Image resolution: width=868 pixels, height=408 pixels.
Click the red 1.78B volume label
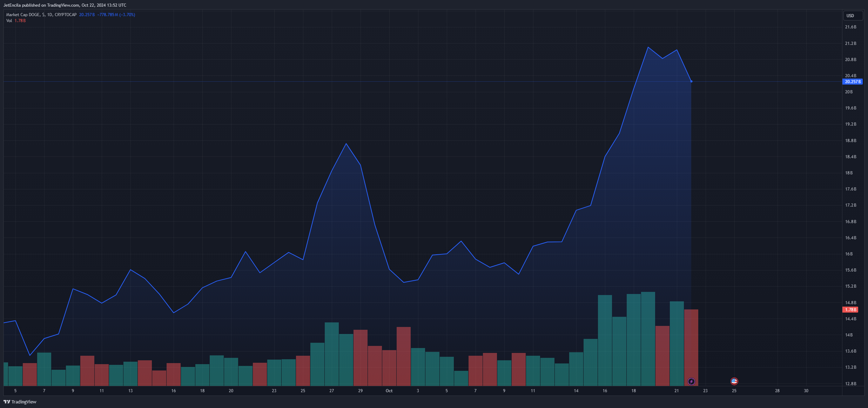(850, 310)
